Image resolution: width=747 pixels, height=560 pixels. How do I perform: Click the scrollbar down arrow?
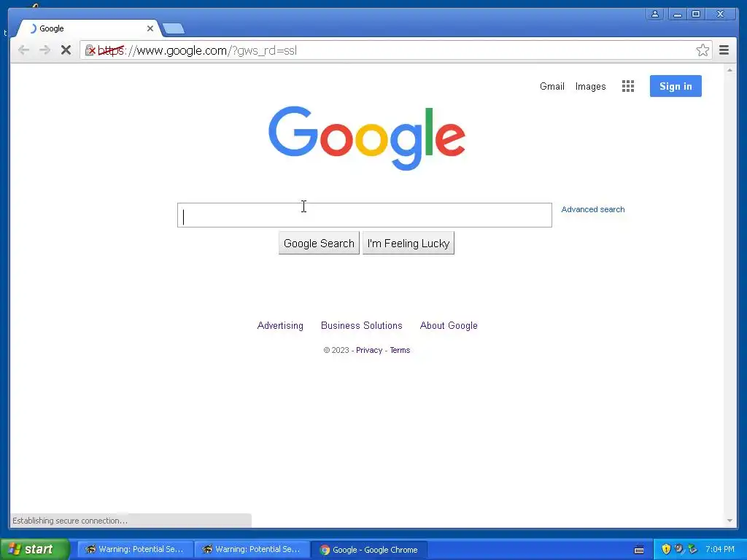pos(729,521)
